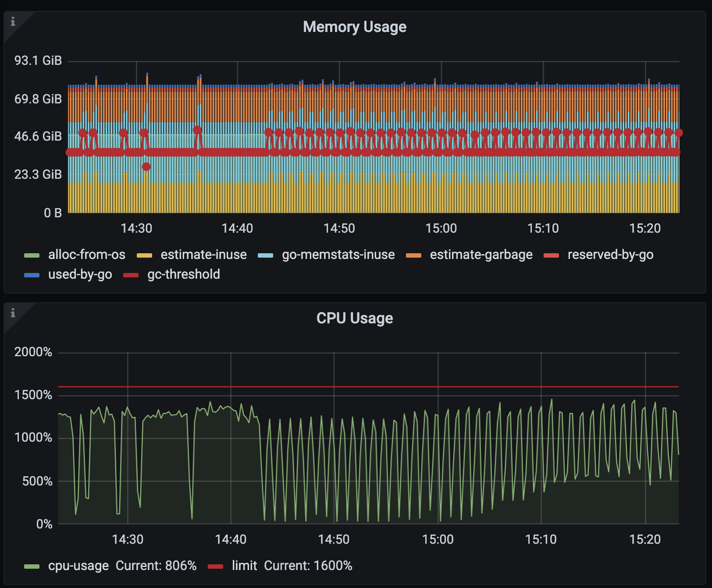The height and width of the screenshot is (588, 712).
Task: Toggle the estimate-inuse legend series
Action: point(203,255)
